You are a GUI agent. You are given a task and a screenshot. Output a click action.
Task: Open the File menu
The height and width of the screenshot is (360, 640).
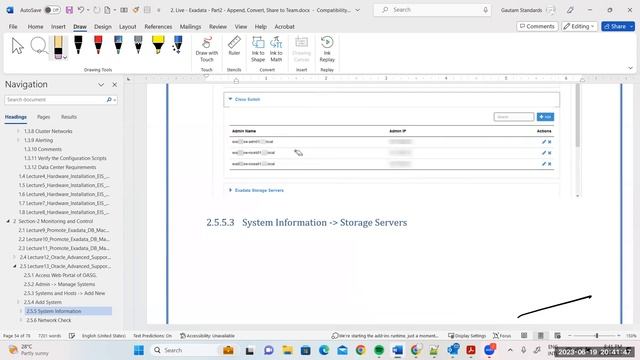pyautogui.click(x=13, y=27)
